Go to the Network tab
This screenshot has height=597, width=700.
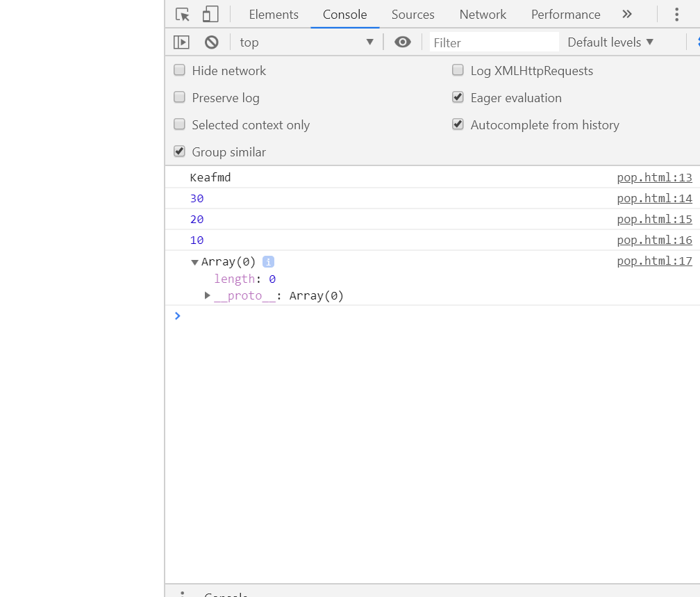[483, 15]
